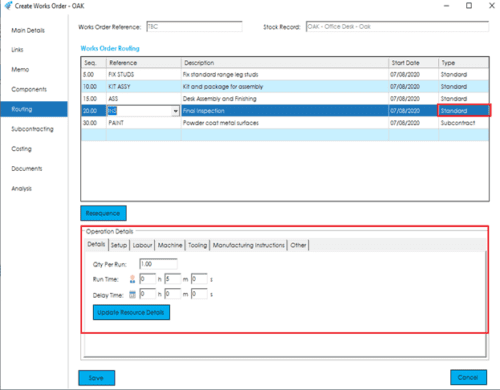This screenshot has width=500, height=390.
Task: Click 'Kit and package for assembly' description
Action: click(x=223, y=87)
